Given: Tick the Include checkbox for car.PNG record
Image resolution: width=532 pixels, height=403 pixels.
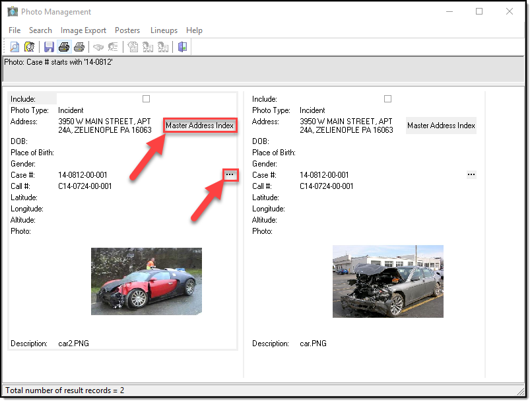Looking at the screenshot, I should 388,99.
